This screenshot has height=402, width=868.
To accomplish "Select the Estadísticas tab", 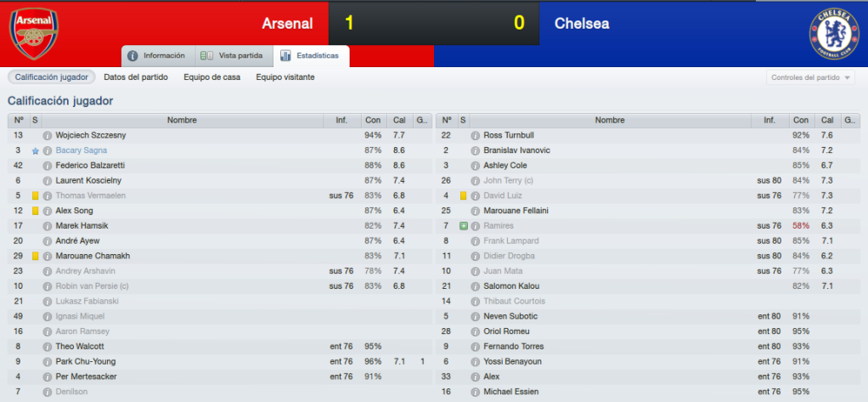I will click(x=311, y=56).
